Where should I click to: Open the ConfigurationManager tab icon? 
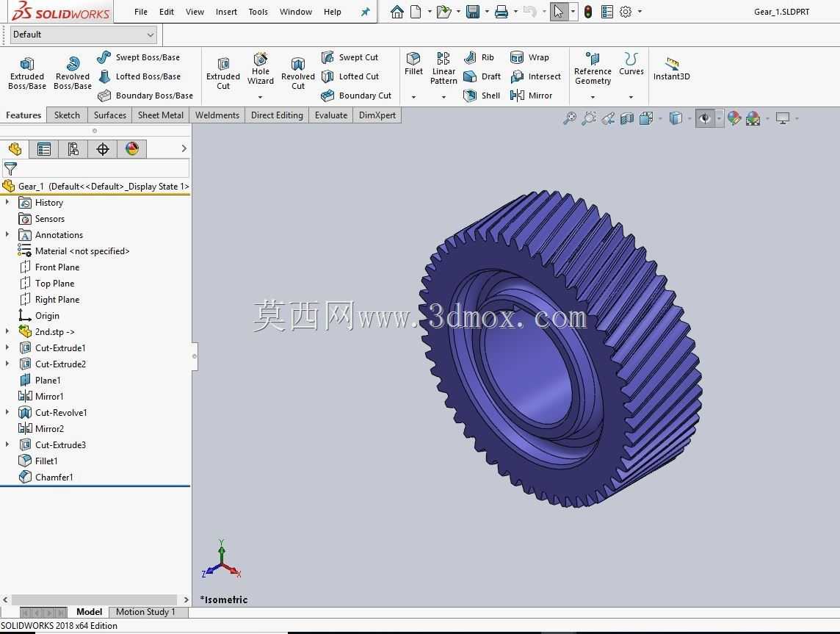click(73, 149)
